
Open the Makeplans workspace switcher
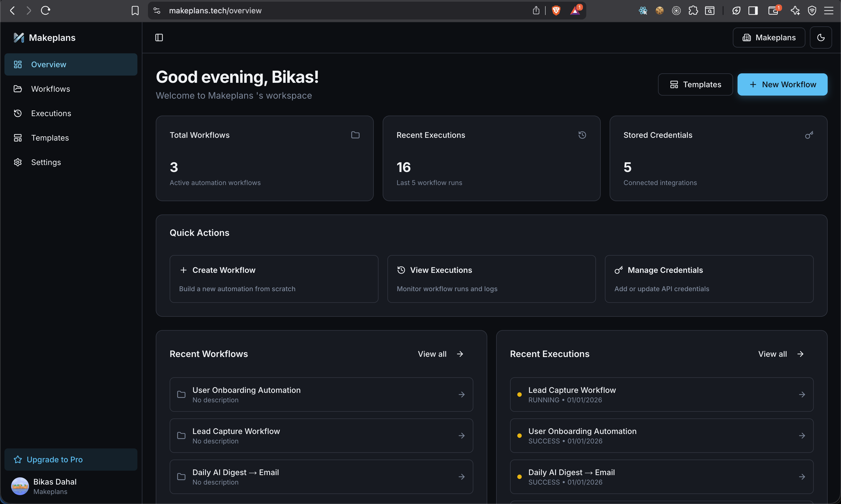tap(769, 37)
